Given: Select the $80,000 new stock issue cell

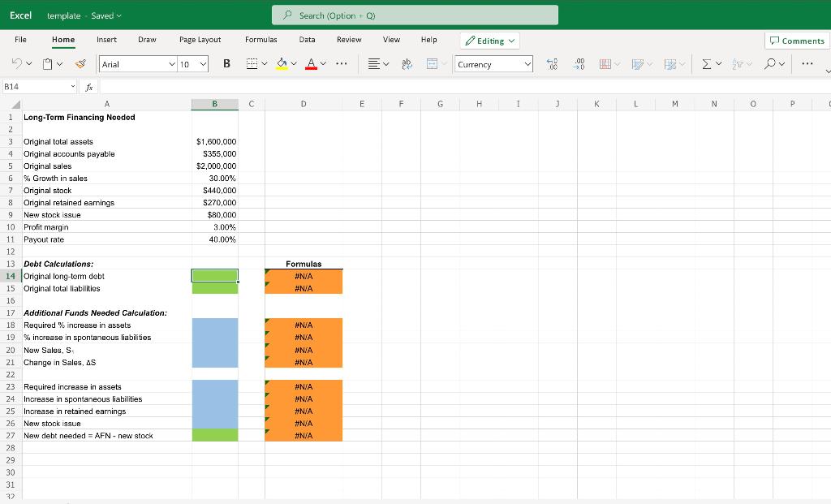Looking at the screenshot, I should point(215,214).
